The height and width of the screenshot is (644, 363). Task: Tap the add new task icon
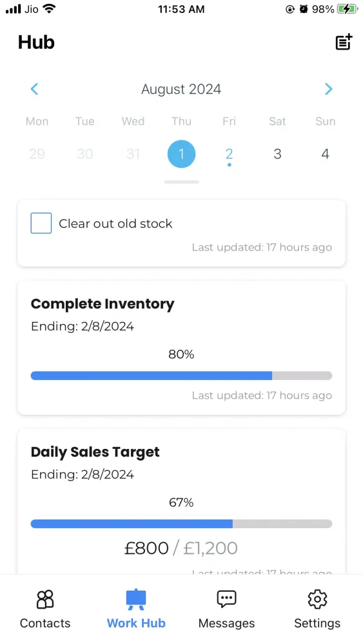(344, 42)
